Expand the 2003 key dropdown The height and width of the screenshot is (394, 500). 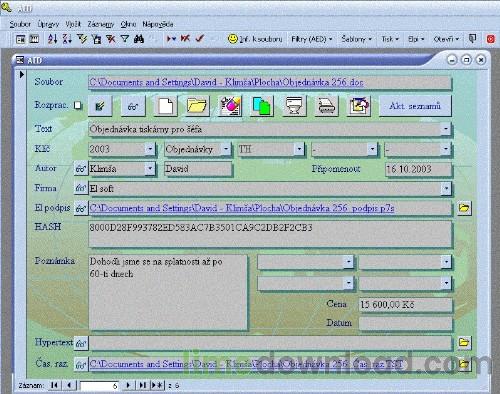(x=150, y=149)
